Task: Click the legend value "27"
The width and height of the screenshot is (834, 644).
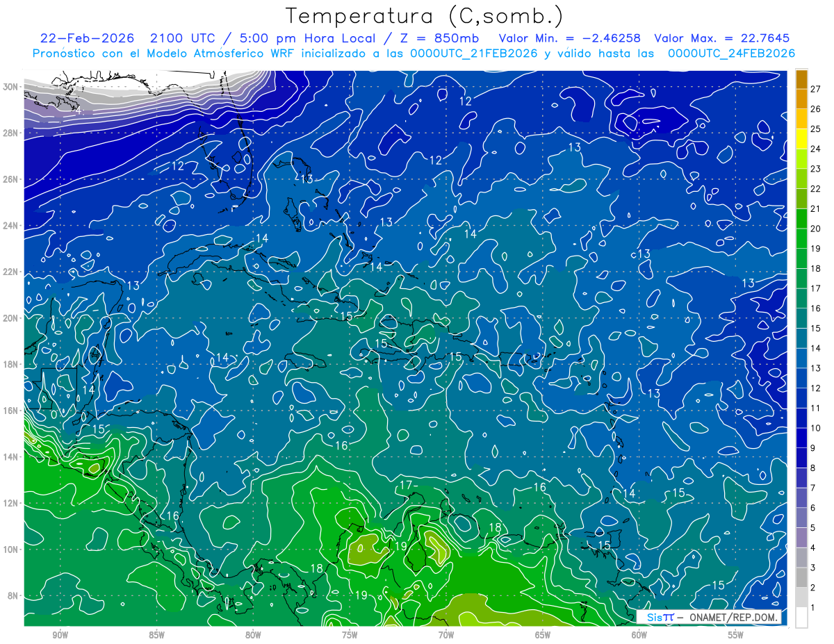Action: (816, 89)
